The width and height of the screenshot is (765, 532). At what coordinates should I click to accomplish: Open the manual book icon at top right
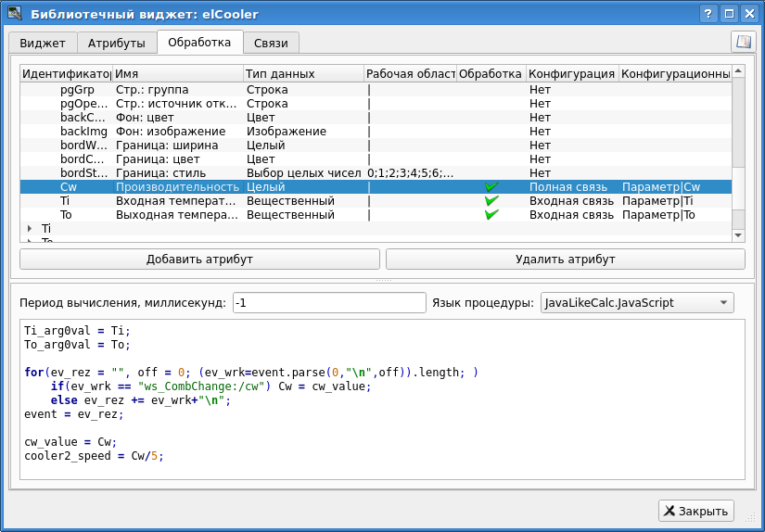pyautogui.click(x=743, y=42)
